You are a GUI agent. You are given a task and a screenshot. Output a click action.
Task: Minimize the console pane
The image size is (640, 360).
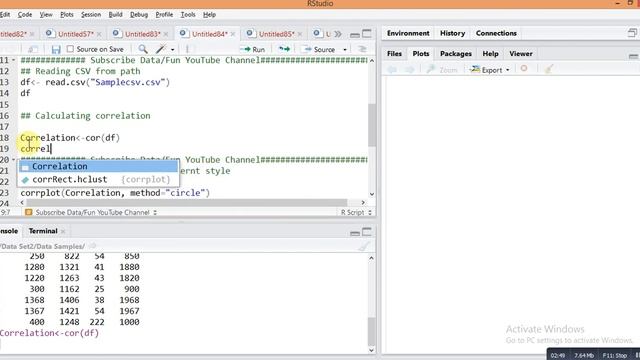(355, 233)
